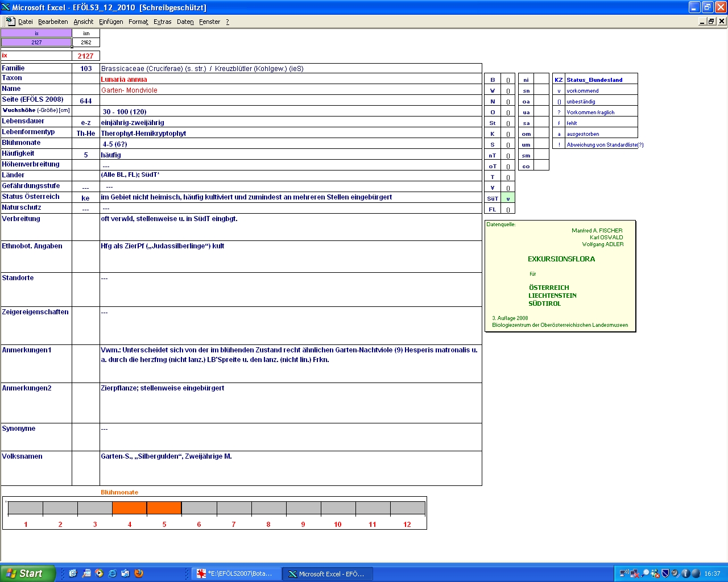The width and height of the screenshot is (728, 582).
Task: Select the page number cell 644
Action: pyautogui.click(x=86, y=101)
